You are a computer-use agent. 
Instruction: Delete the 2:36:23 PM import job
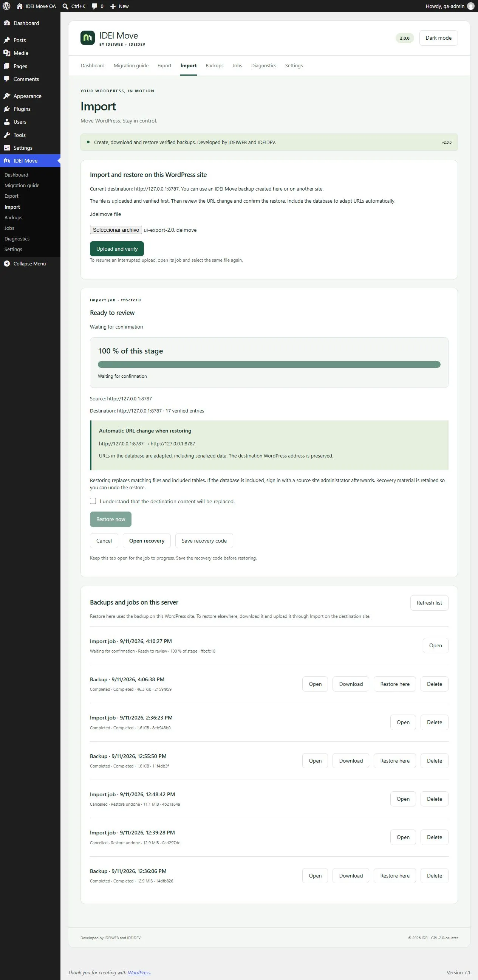click(x=435, y=722)
